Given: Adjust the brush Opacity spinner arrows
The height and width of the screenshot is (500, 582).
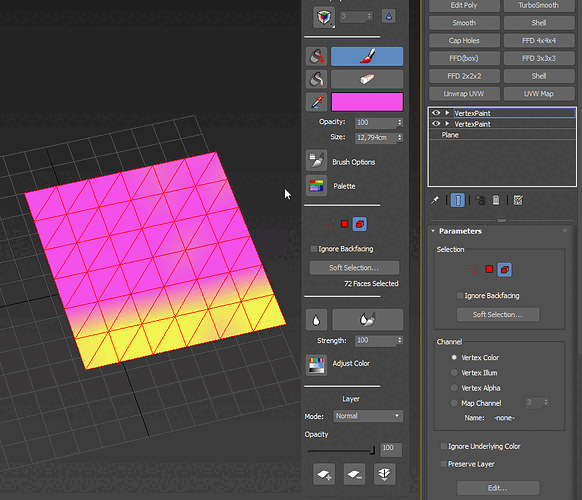Looking at the screenshot, I should pos(400,122).
